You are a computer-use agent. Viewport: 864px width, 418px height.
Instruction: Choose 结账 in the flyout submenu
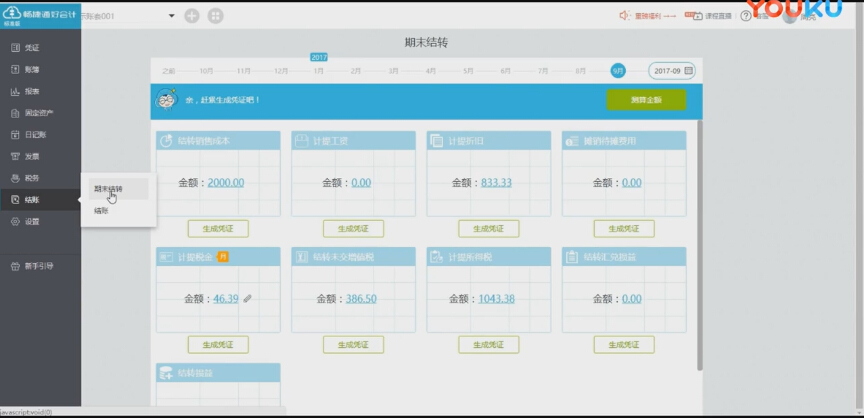(x=102, y=210)
